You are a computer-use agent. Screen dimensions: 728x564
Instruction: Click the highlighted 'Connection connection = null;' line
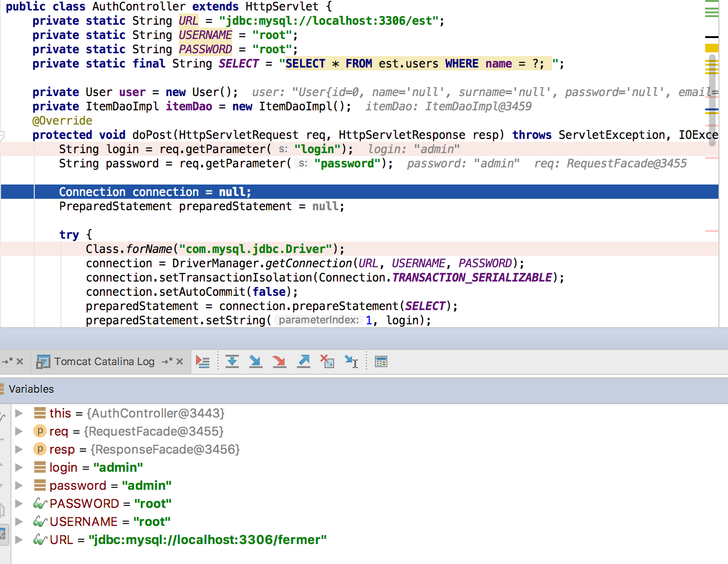coord(360,192)
